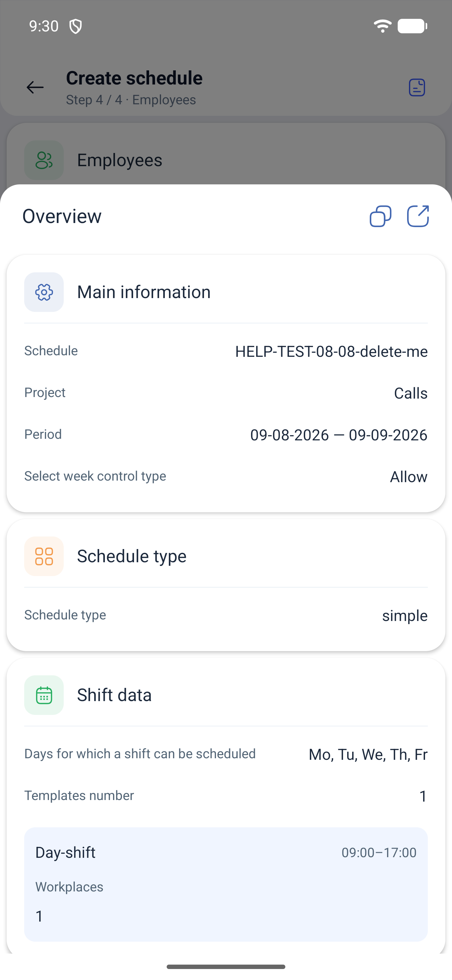Tap the bottom home indicator bar
Screen dimensions: 452x980
226,967
